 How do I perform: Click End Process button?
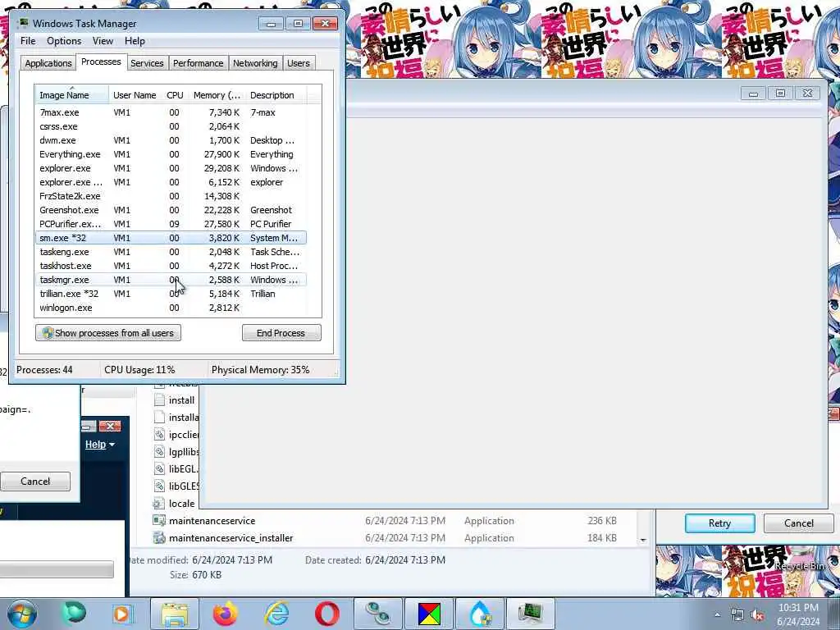tap(281, 333)
